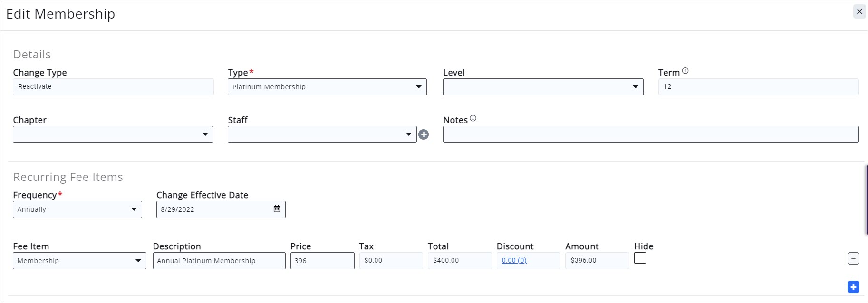Toggle the Hide checkbox

[640, 258]
